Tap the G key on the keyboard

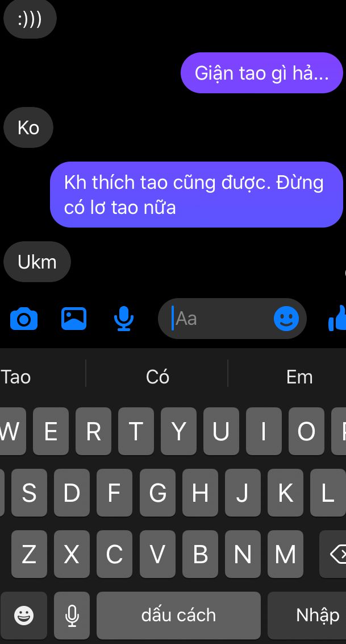157,493
